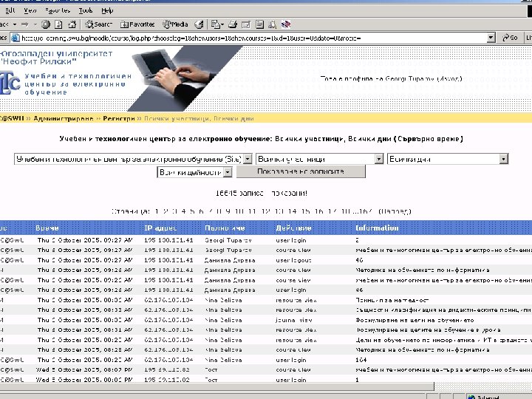Click the IP адрес column header
This screenshot has width=532, height=399.
coord(160,228)
